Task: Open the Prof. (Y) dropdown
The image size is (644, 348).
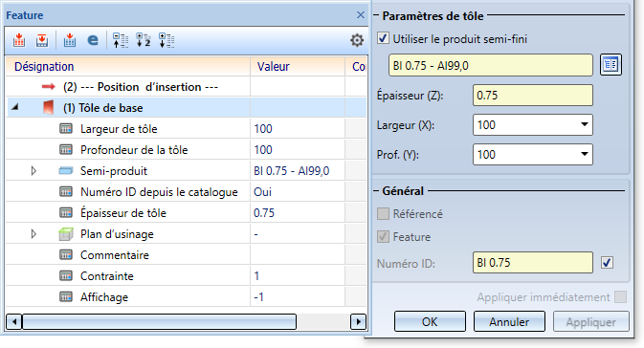Action: tap(584, 154)
